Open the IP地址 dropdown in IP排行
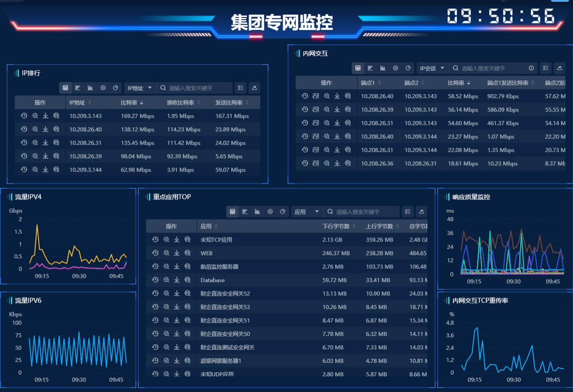Viewport: 573px width, 392px height. 140,88
